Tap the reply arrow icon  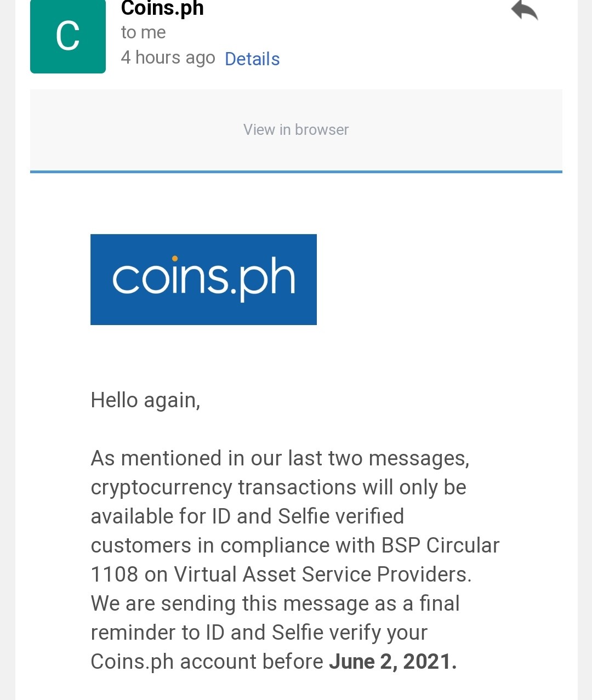(x=525, y=10)
